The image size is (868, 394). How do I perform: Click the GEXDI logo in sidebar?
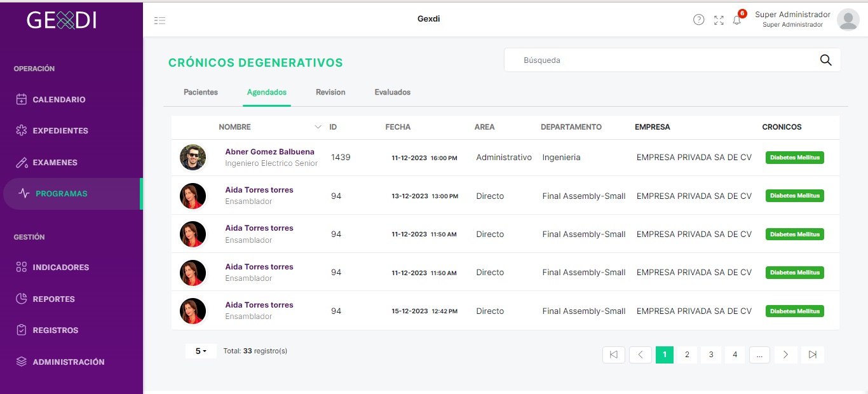click(x=62, y=20)
